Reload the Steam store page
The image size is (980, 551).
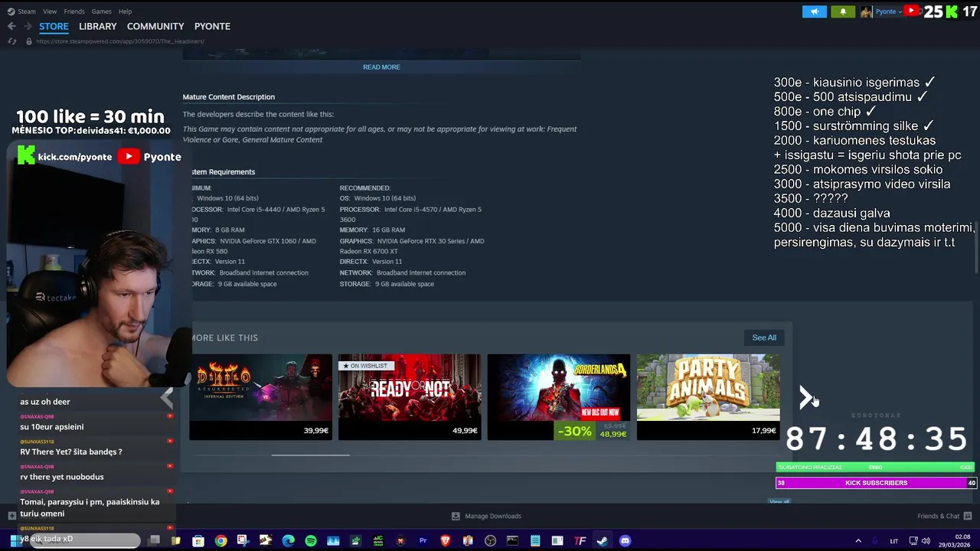[x=11, y=41]
